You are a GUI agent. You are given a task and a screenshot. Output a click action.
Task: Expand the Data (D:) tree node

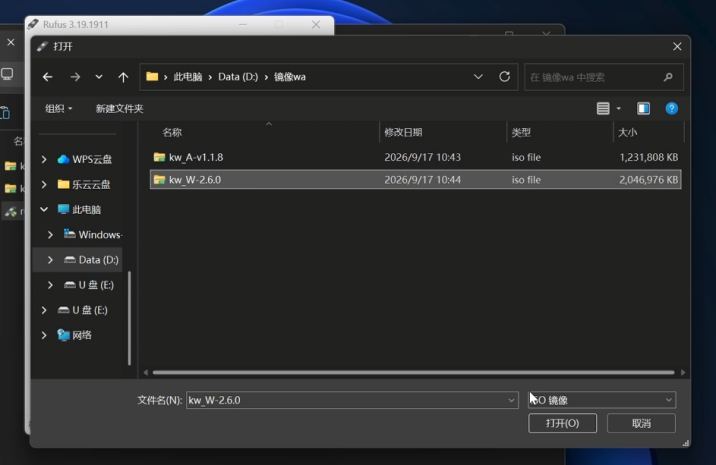pyautogui.click(x=50, y=260)
